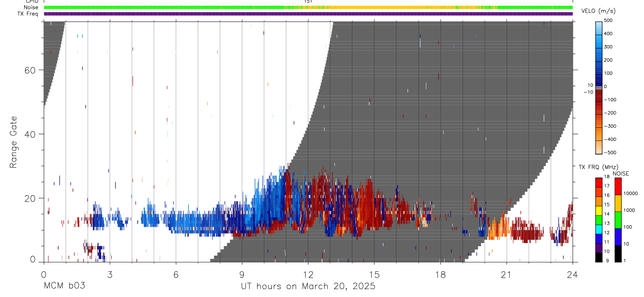The height and width of the screenshot is (297, 644).
Task: Click hour tick '6' on time axis
Action: click(176, 274)
